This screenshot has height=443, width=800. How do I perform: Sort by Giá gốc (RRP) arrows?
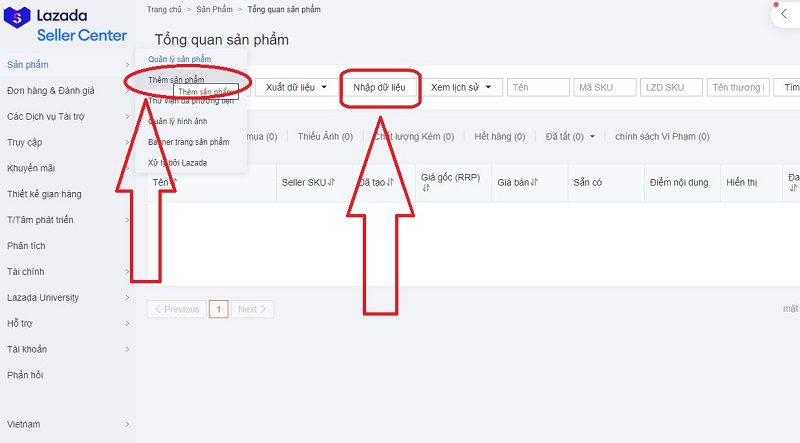point(426,188)
